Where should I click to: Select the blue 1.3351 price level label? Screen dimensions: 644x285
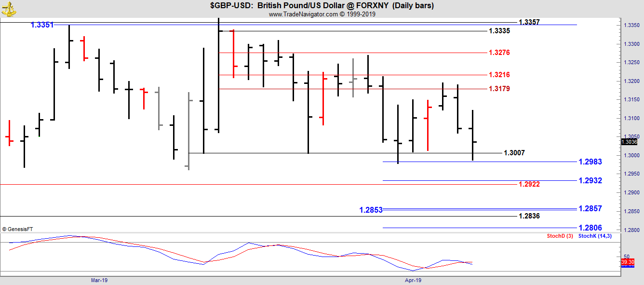coord(42,25)
